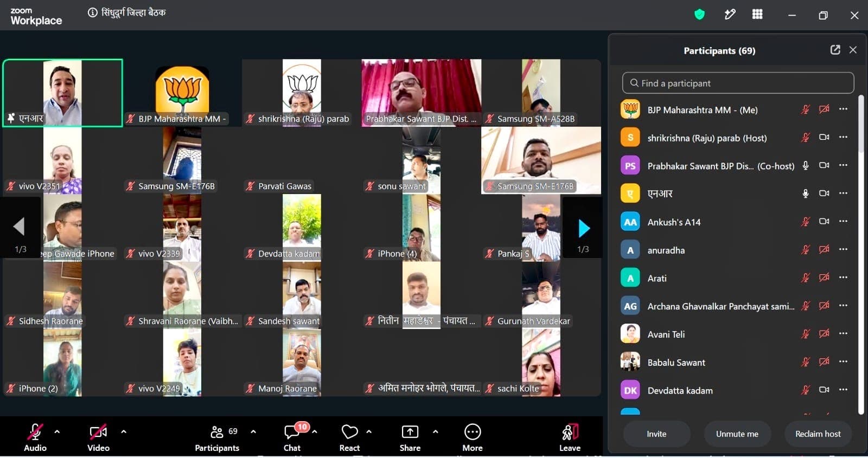Open Chat with 10 unread messages
This screenshot has width=868, height=458.
(x=292, y=437)
